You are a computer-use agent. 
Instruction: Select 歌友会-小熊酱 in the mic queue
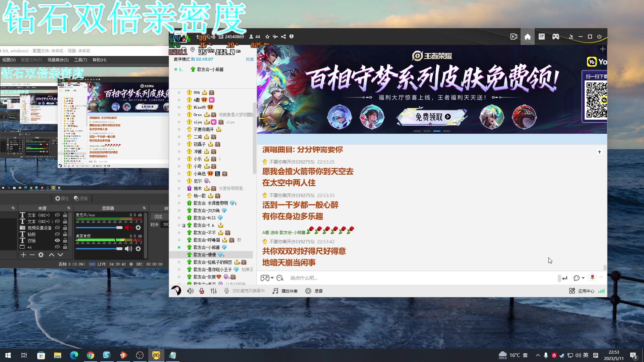[210, 69]
